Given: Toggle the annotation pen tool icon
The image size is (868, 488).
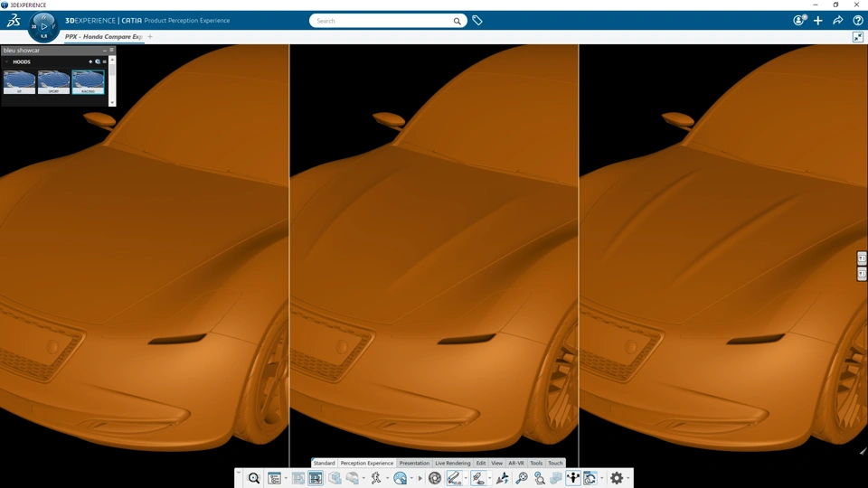Looking at the screenshot, I should coord(478,478).
